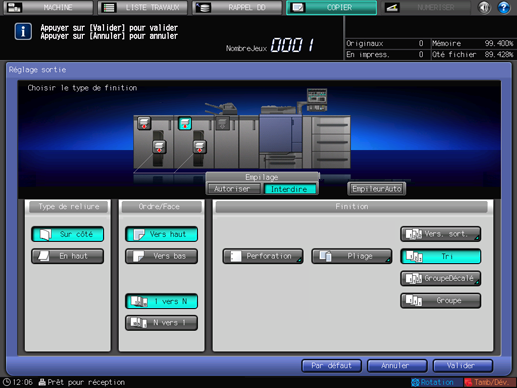This screenshot has width=517, height=388.
Task: Open the Pliage folding options
Action: [352, 256]
